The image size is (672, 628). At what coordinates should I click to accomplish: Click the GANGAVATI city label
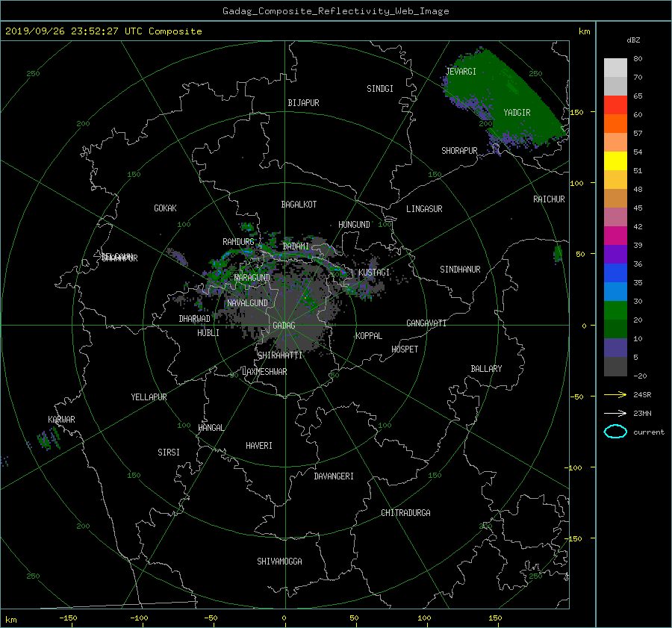426,323
